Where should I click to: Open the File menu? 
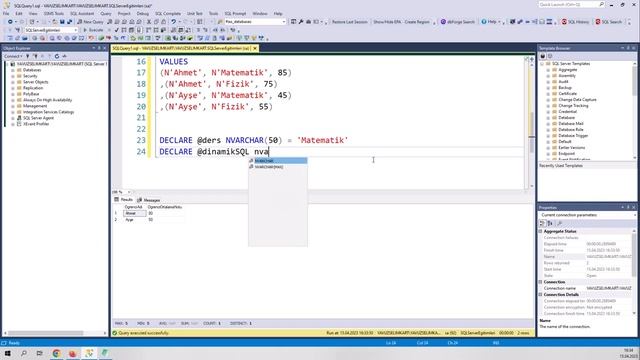click(6, 13)
